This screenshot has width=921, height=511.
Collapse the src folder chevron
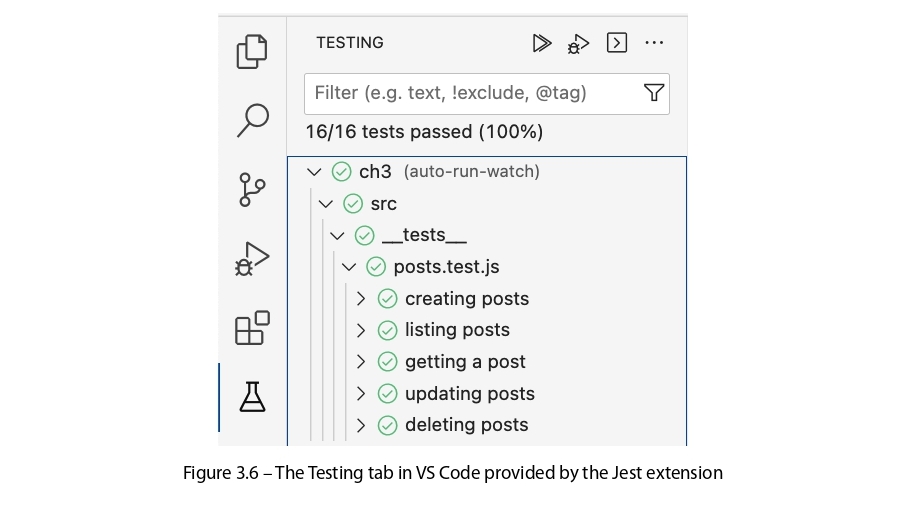pos(325,204)
